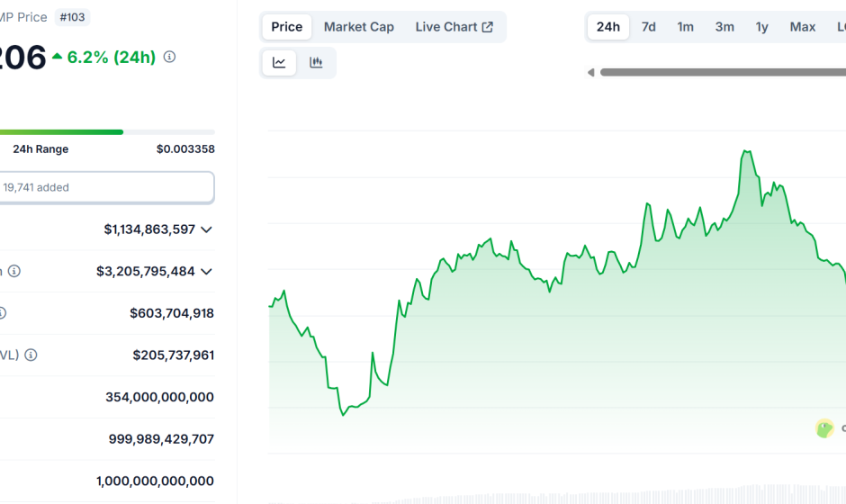The height and width of the screenshot is (504, 846).
Task: Expand chevron next to $1,134,863,597
Action: click(x=206, y=229)
